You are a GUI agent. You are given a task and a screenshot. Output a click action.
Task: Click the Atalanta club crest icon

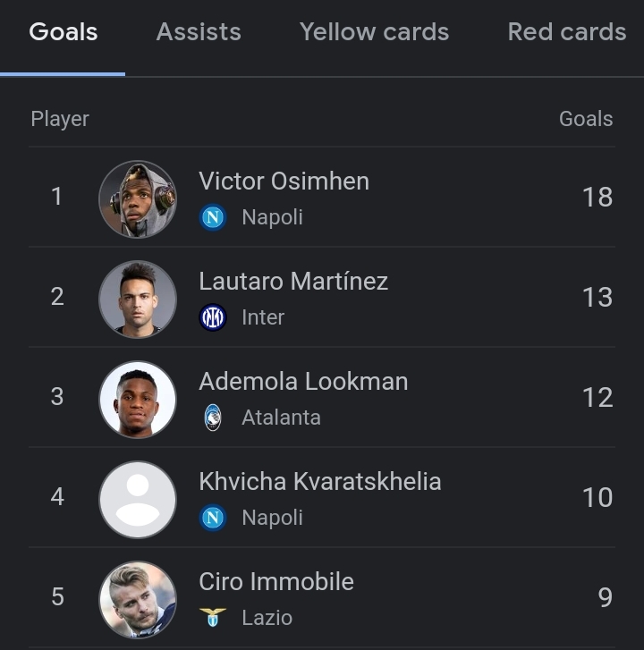(x=213, y=418)
